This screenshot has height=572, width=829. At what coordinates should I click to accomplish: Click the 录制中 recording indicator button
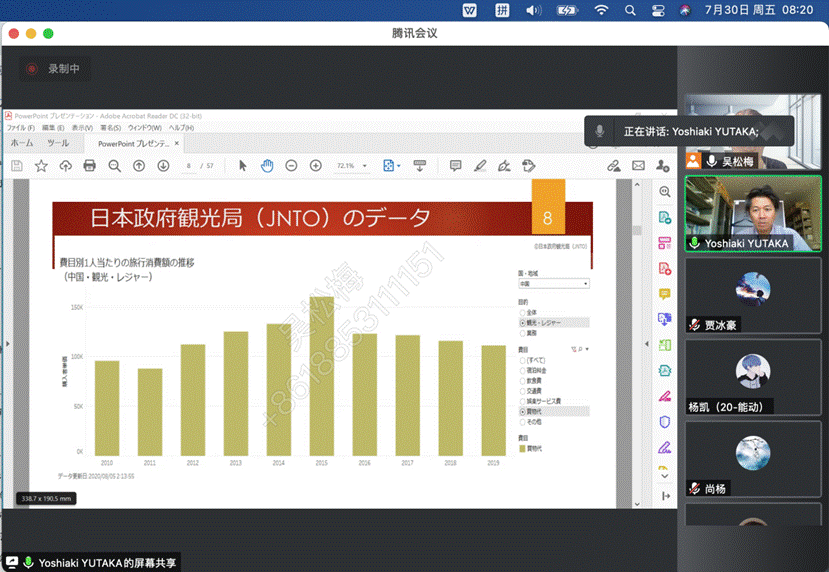click(x=55, y=69)
